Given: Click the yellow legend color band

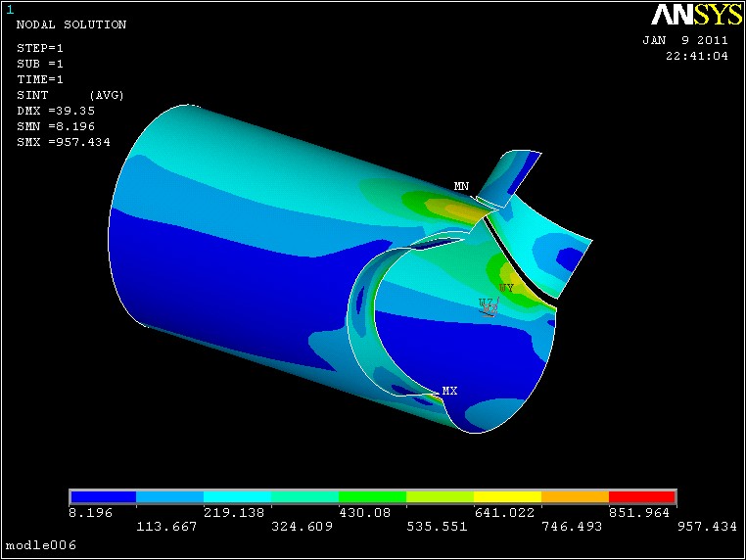Looking at the screenshot, I should point(508,496).
